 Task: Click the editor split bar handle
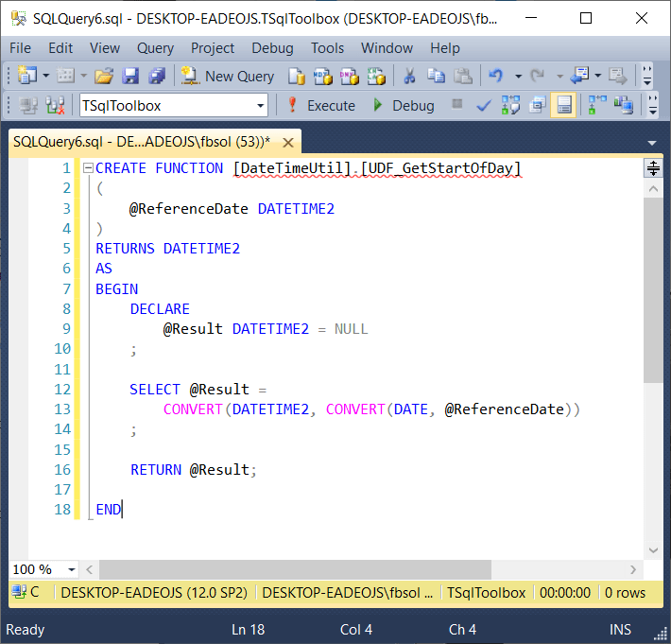tap(653, 168)
